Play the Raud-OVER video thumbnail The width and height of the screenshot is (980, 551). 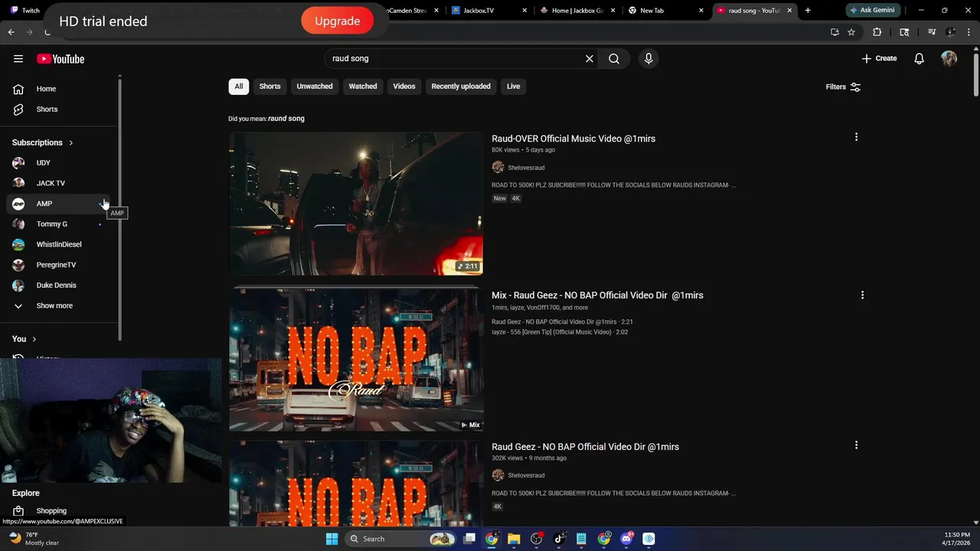(x=356, y=204)
